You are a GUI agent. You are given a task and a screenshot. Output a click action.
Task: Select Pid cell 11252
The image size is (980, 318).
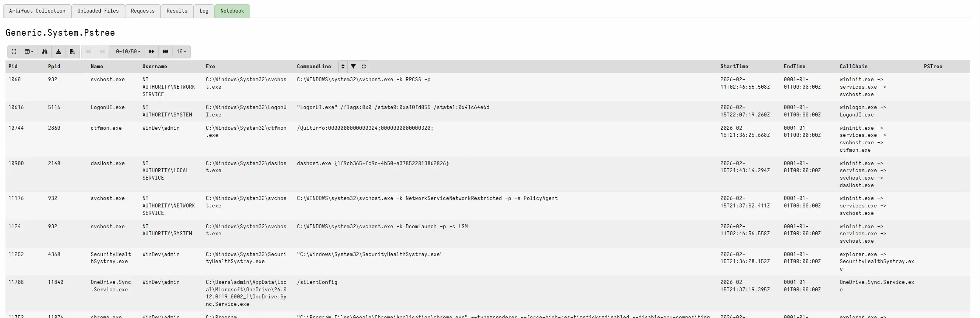(16, 254)
